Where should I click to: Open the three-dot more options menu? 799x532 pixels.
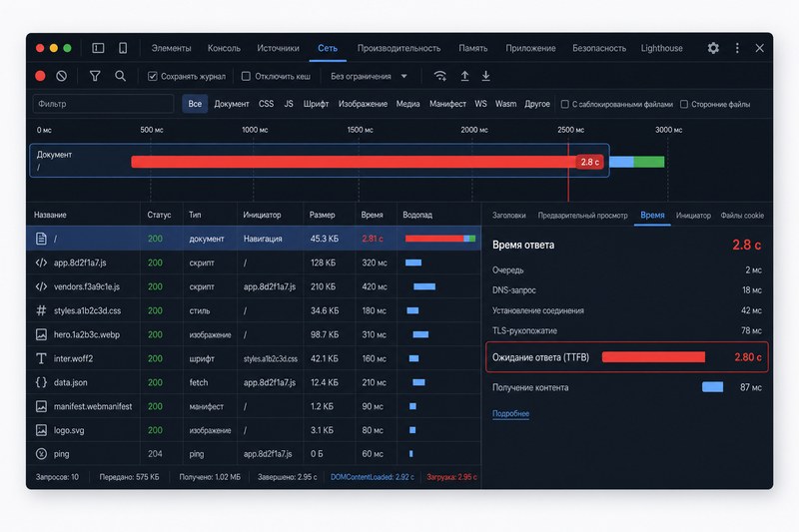tap(737, 48)
